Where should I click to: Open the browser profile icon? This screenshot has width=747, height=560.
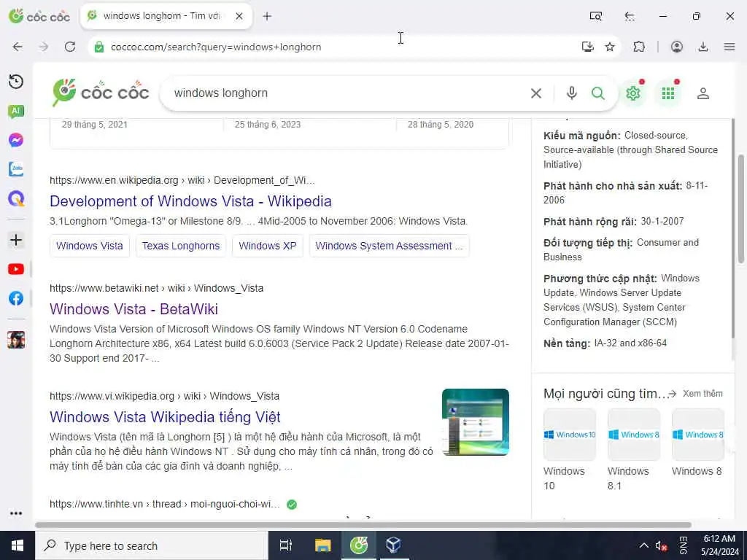point(676,47)
